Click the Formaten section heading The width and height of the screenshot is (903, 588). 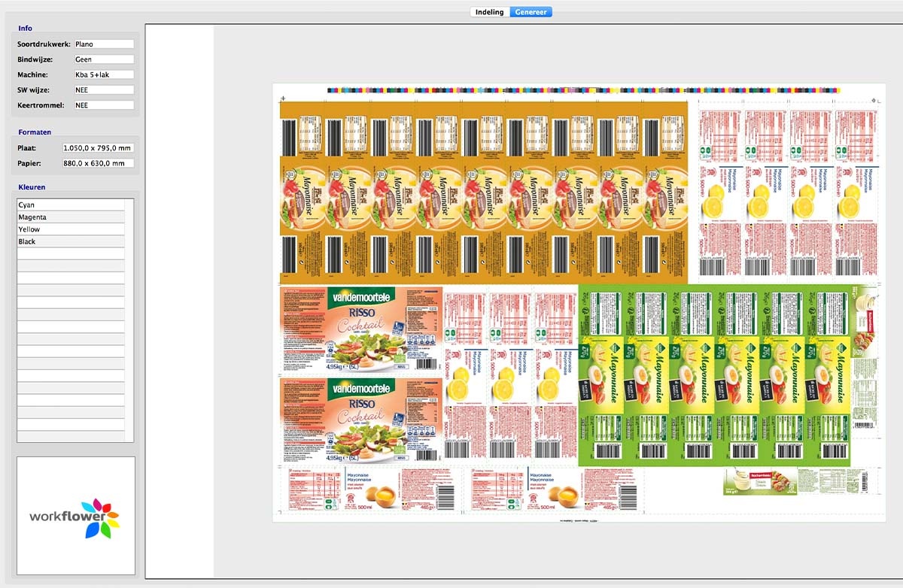(x=35, y=132)
